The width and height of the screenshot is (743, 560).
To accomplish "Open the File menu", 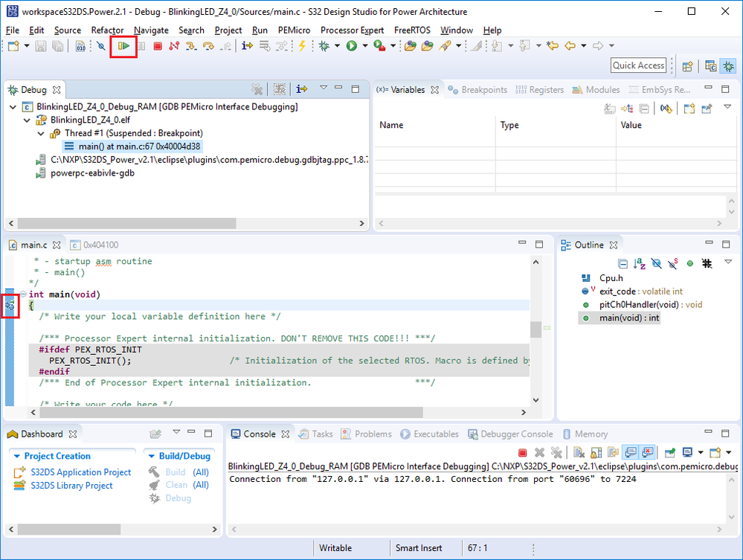I will coord(13,30).
